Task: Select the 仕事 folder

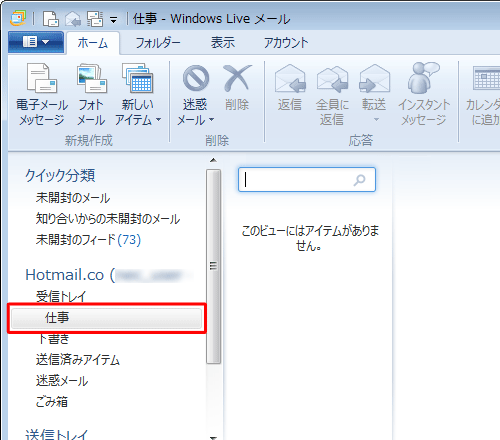Action: tap(106, 318)
